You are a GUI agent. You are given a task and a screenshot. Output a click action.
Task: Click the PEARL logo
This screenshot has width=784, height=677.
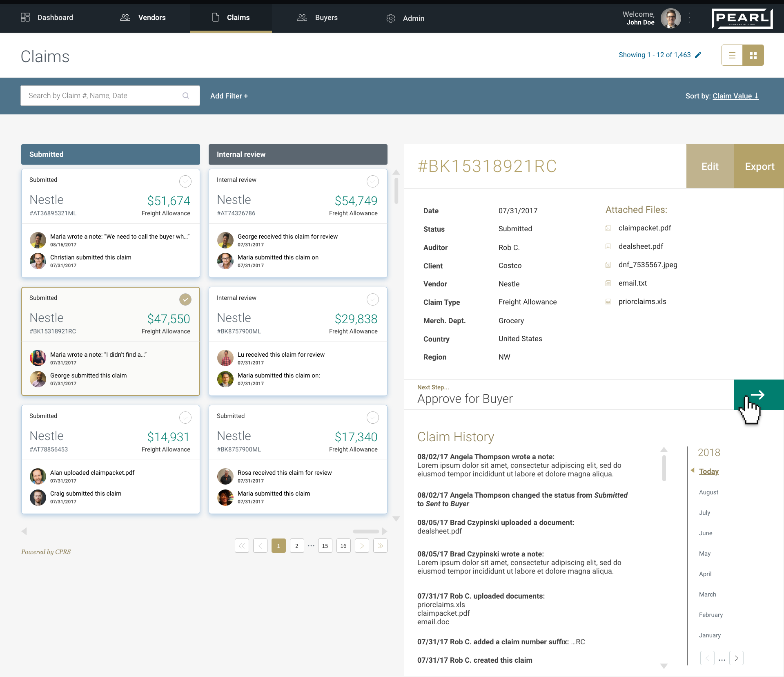pos(742,18)
